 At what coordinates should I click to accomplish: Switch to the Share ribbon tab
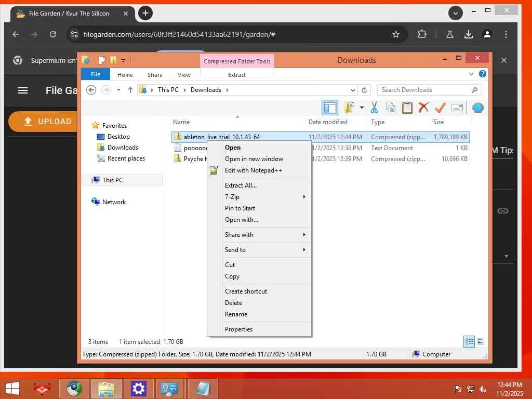(x=155, y=75)
